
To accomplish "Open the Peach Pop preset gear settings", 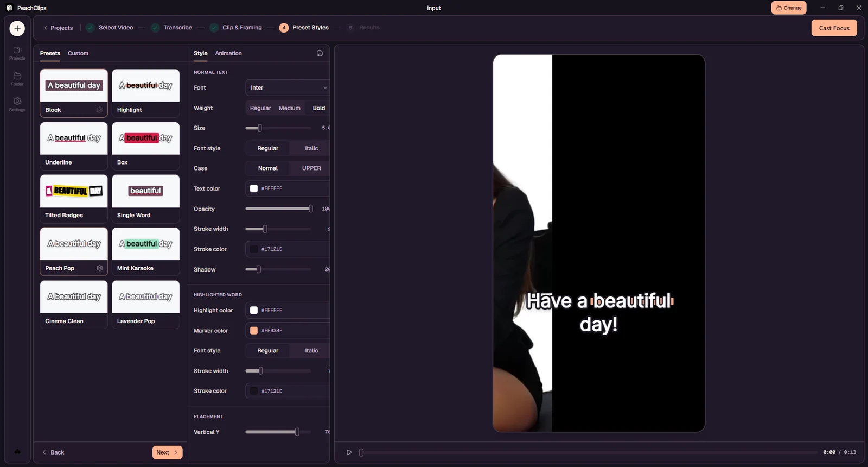I will [100, 268].
